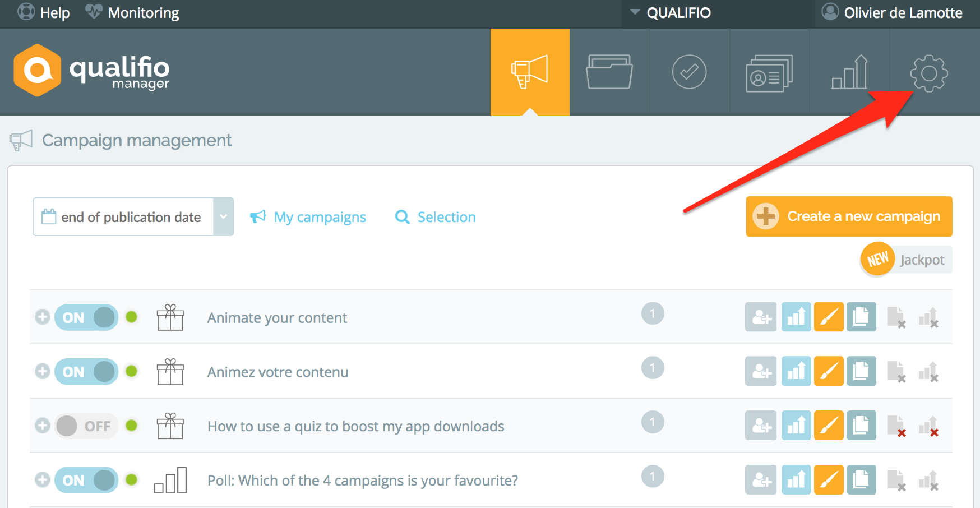Image resolution: width=980 pixels, height=508 pixels.
Task: Duplicate the Poll campaign
Action: point(861,480)
